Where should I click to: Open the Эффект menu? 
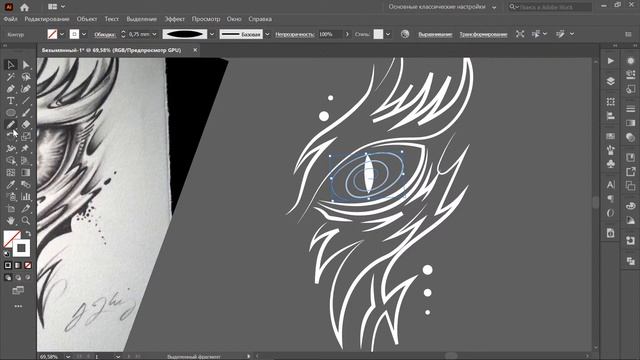coord(174,19)
